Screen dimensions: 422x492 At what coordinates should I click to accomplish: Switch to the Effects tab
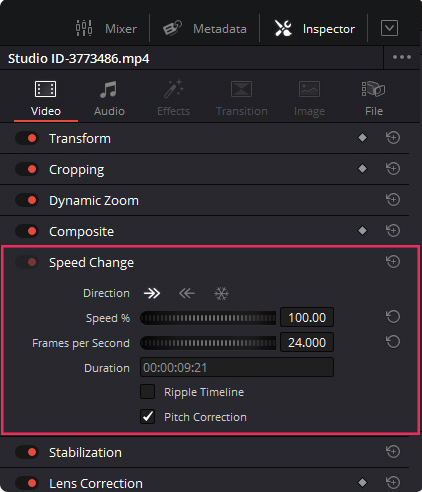point(173,98)
